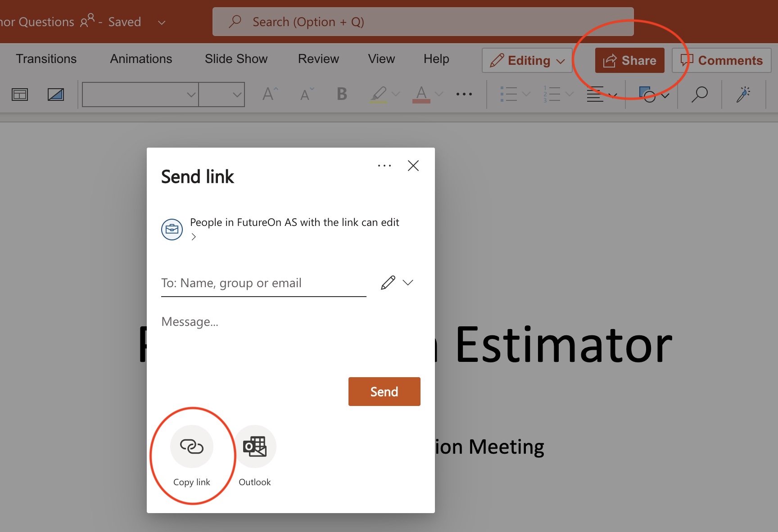This screenshot has width=778, height=532.
Task: Click the Share button
Action: coord(629,60)
